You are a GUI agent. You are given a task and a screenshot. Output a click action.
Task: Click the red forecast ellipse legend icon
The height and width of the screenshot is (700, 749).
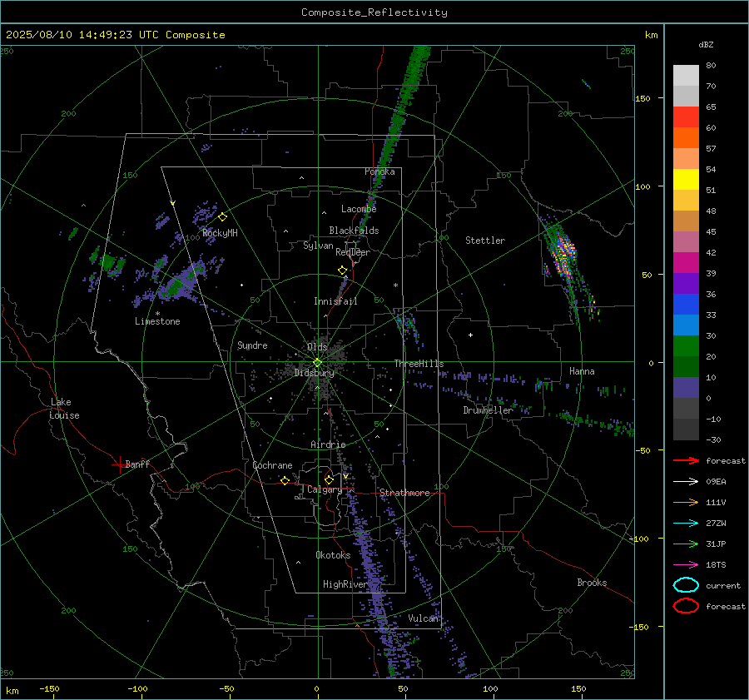click(686, 606)
